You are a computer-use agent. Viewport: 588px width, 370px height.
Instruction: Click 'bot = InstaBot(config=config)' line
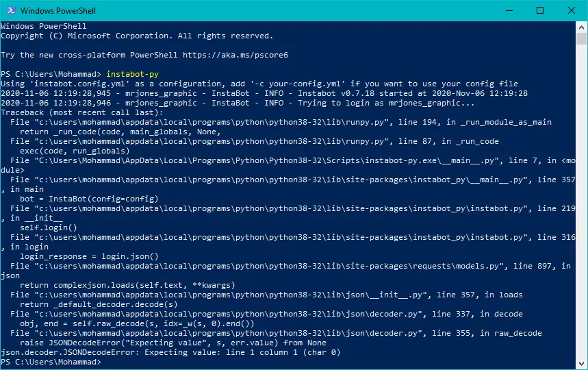pos(89,199)
